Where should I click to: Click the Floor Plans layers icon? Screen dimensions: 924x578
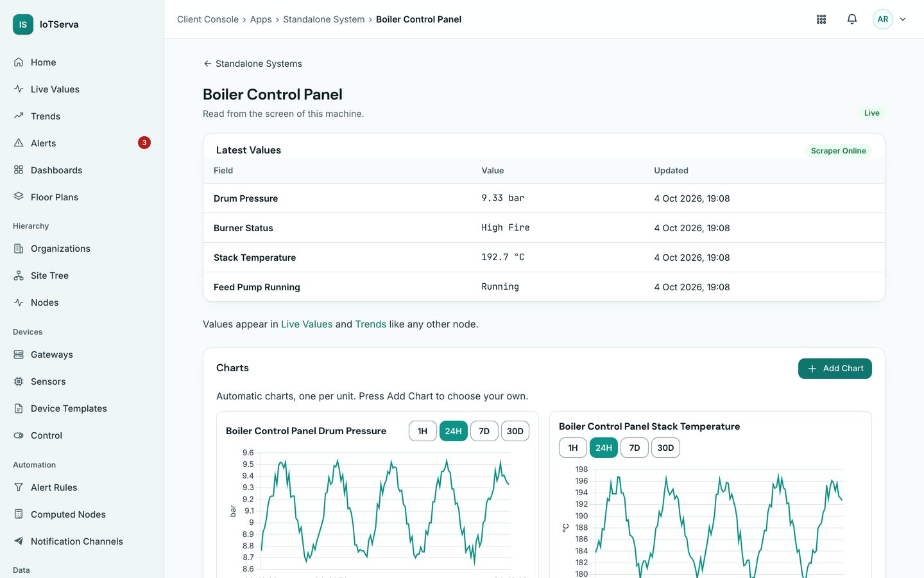point(19,197)
